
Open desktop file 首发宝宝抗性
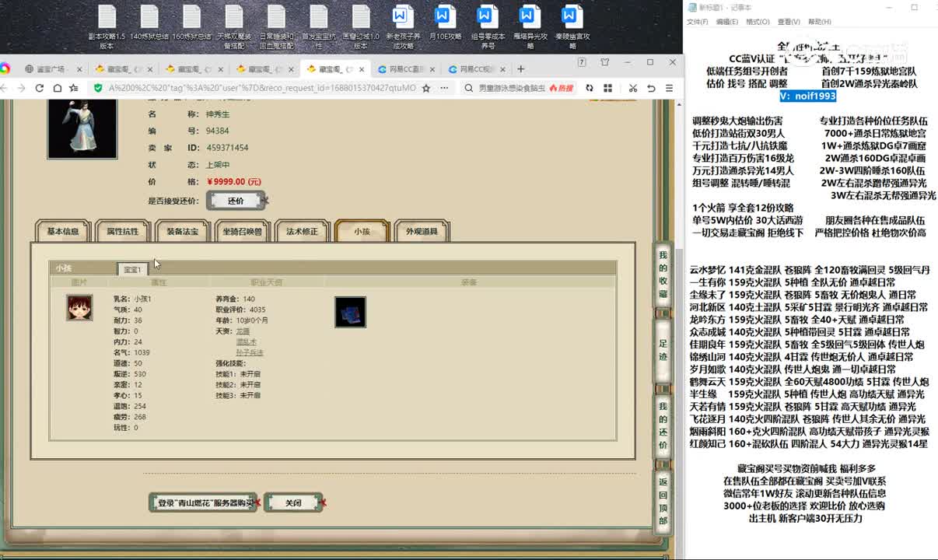click(x=318, y=26)
